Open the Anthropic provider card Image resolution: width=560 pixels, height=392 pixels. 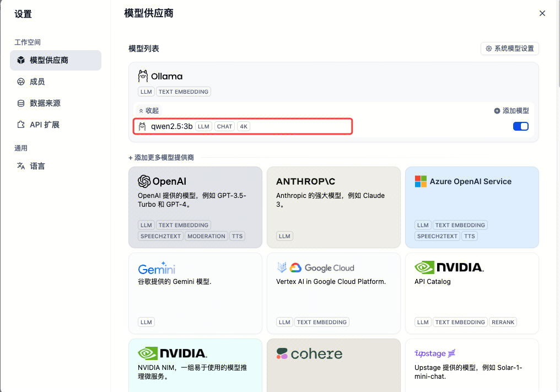pos(333,207)
